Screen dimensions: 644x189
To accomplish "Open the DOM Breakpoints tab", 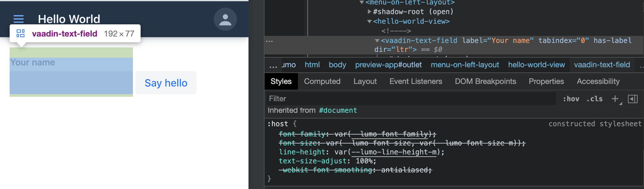I will tap(485, 81).
